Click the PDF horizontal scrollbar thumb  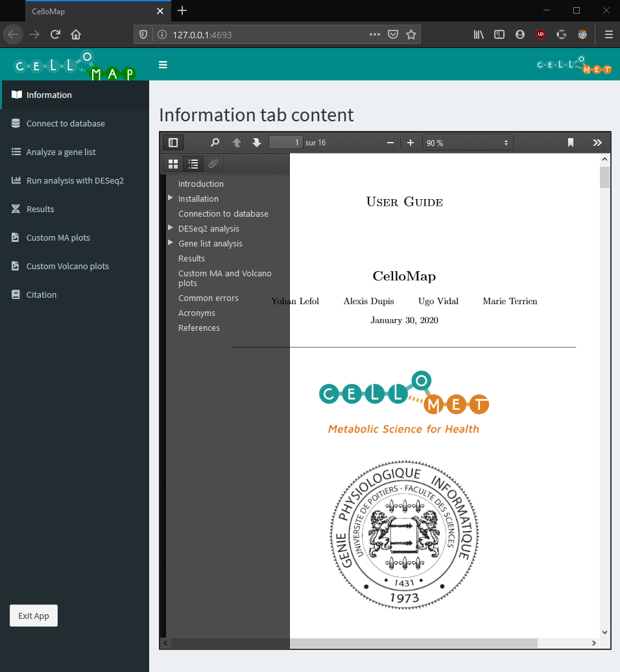pyautogui.click(x=354, y=643)
